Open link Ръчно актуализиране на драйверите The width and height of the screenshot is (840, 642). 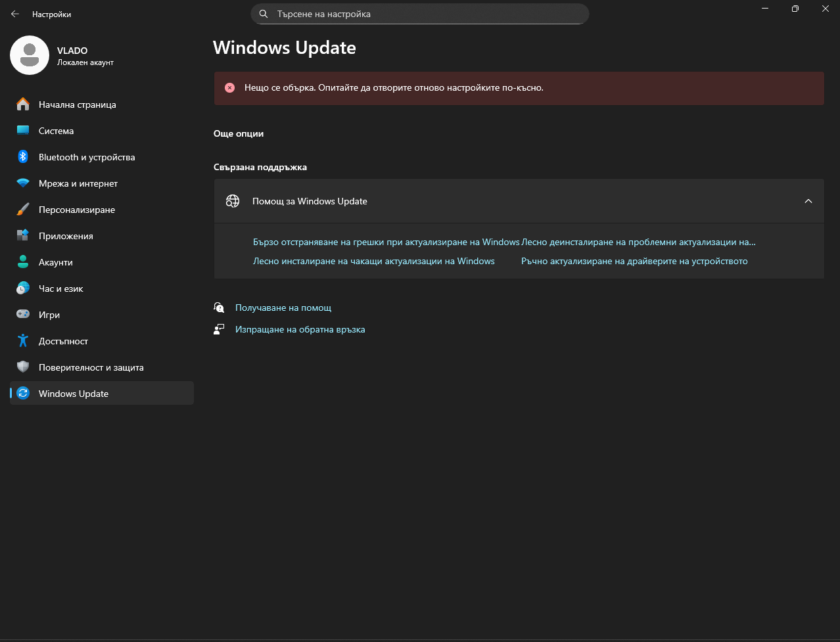634,261
